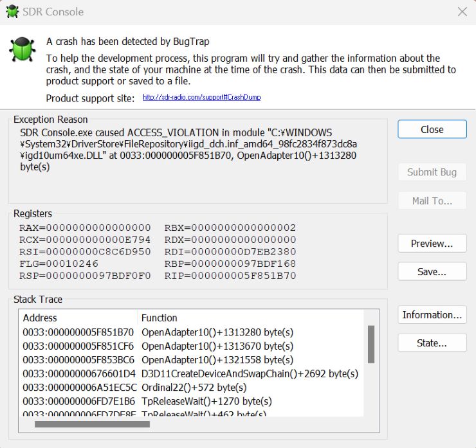Close the crash dialog with the Close button
Image resolution: width=476 pixels, height=448 pixels.
tap(432, 129)
